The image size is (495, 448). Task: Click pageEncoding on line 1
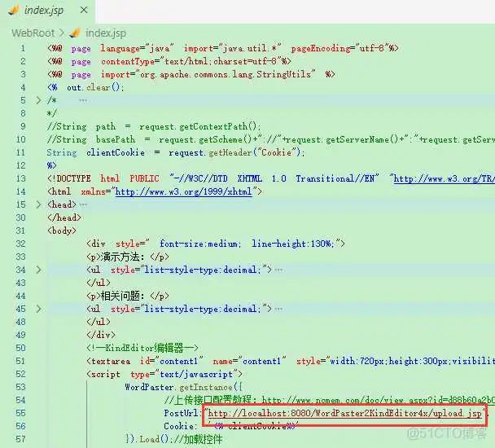coord(321,48)
